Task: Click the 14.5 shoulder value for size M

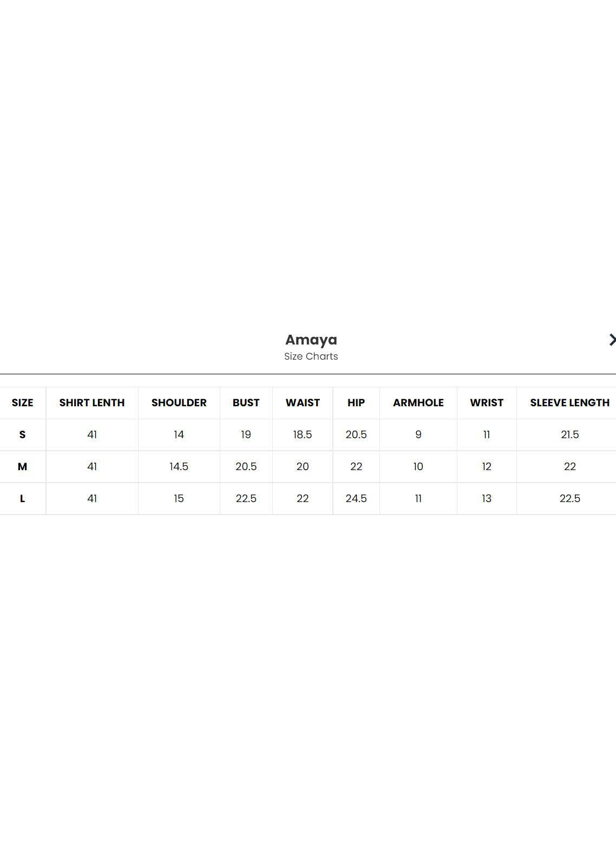Action: coord(179,466)
